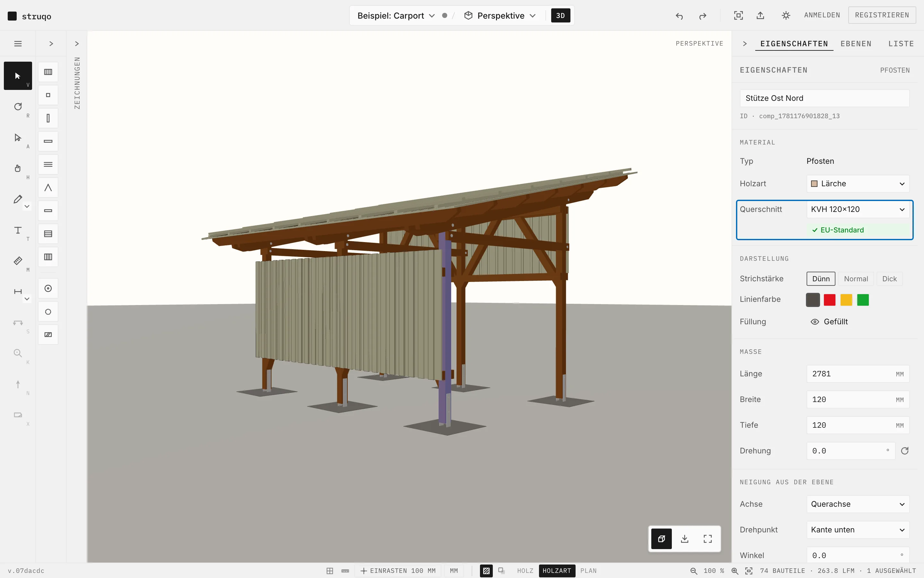Click the zoom in magnifier in status bar
This screenshot has width=924, height=578.
click(x=735, y=571)
